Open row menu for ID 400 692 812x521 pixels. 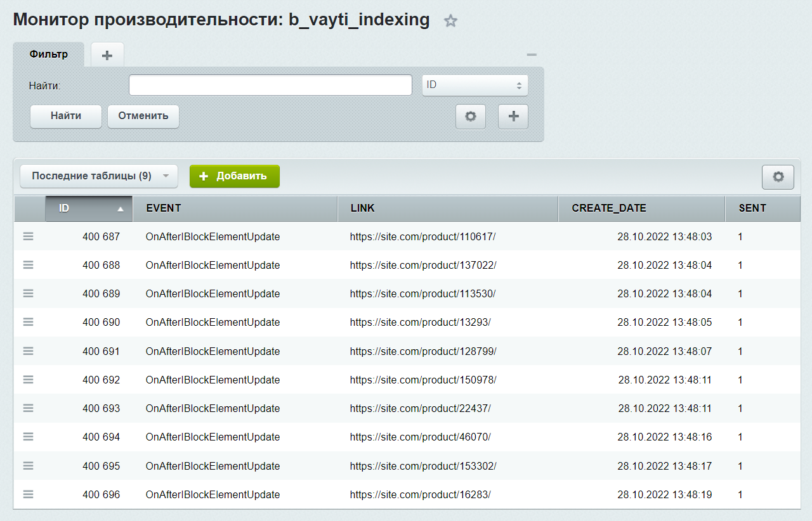click(29, 380)
